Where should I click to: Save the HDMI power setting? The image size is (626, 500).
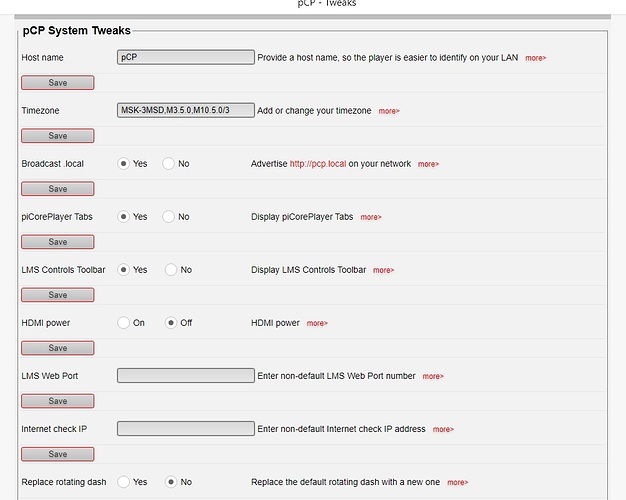point(58,348)
